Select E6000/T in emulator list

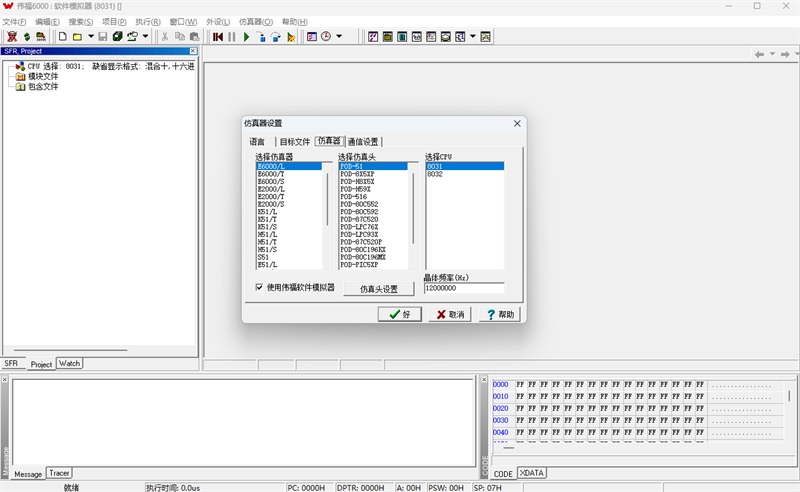point(289,174)
